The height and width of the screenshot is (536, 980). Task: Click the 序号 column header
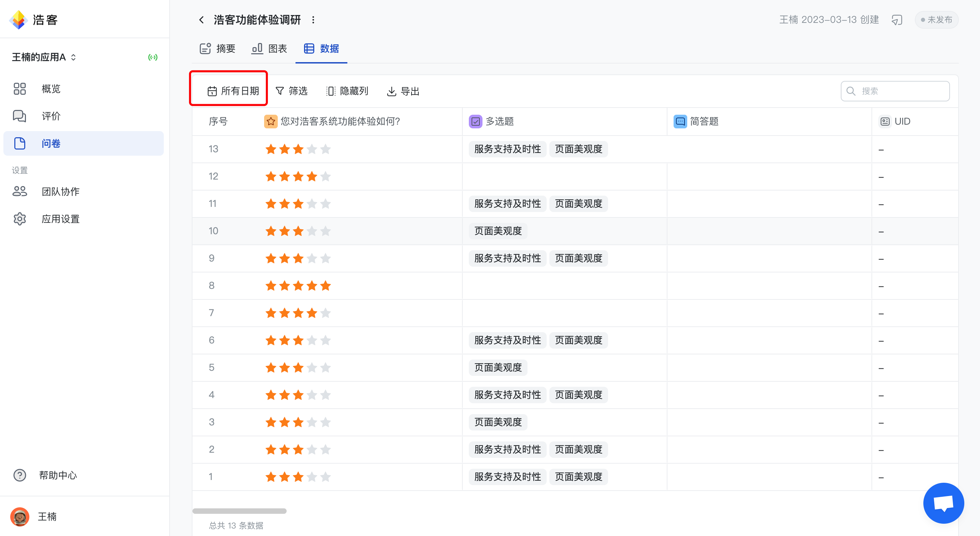(x=218, y=122)
